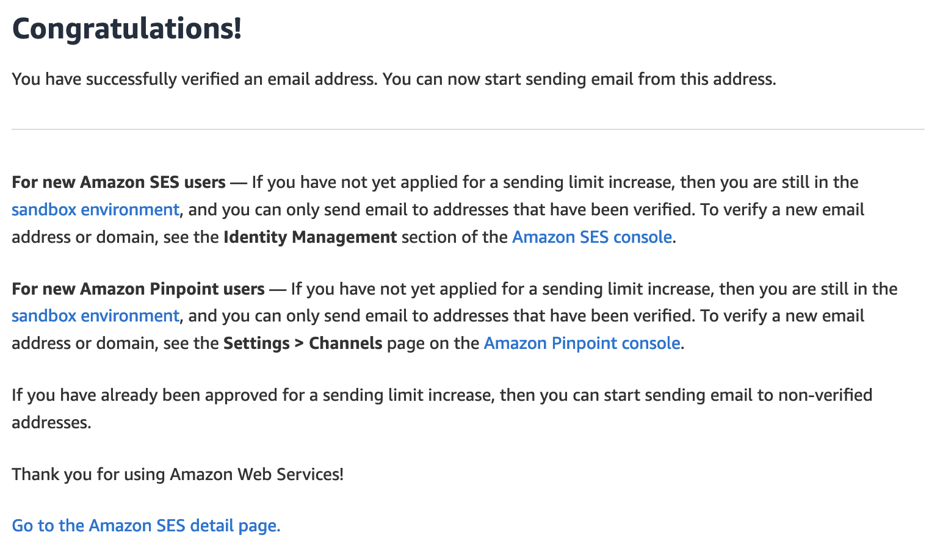Click 'page on the' text before Pinpoint console link
Image resolution: width=929 pixels, height=560 pixels.
click(433, 343)
